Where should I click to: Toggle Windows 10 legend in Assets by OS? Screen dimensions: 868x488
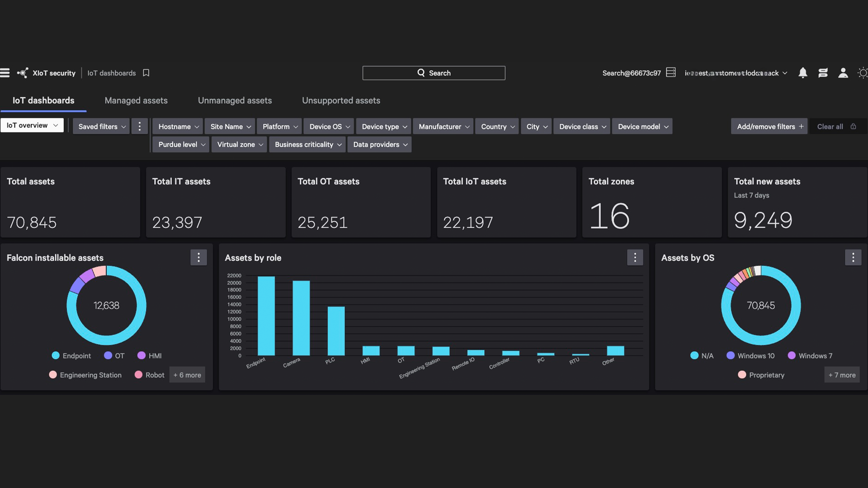click(750, 356)
